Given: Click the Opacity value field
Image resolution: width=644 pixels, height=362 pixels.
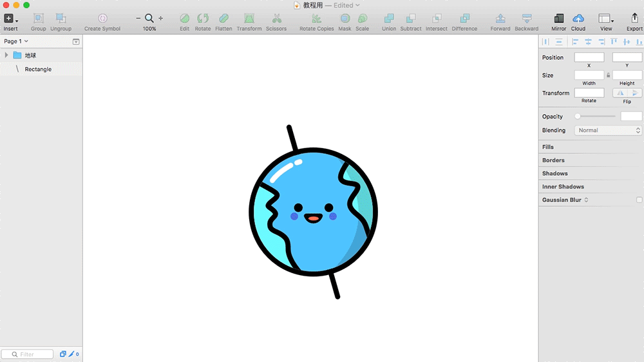Looking at the screenshot, I should tap(631, 117).
